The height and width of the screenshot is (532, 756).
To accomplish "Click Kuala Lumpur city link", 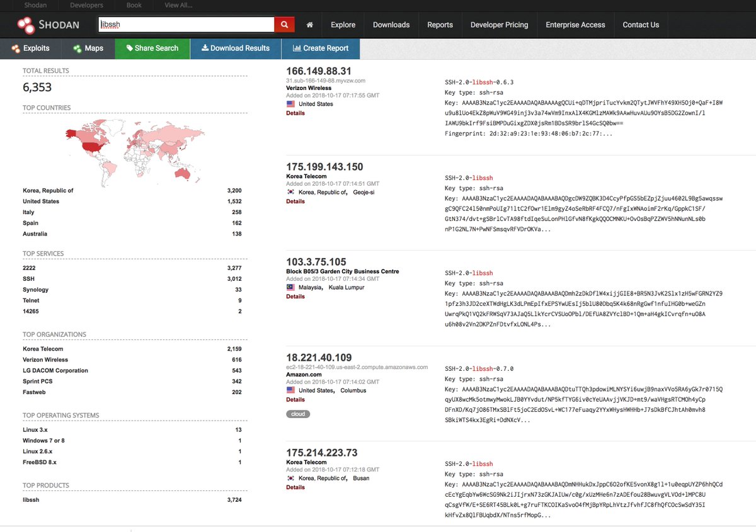I will pyautogui.click(x=346, y=287).
